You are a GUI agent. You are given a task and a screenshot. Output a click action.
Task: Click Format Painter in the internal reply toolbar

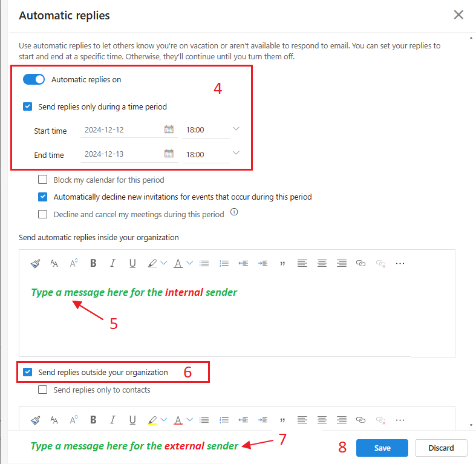click(x=35, y=263)
